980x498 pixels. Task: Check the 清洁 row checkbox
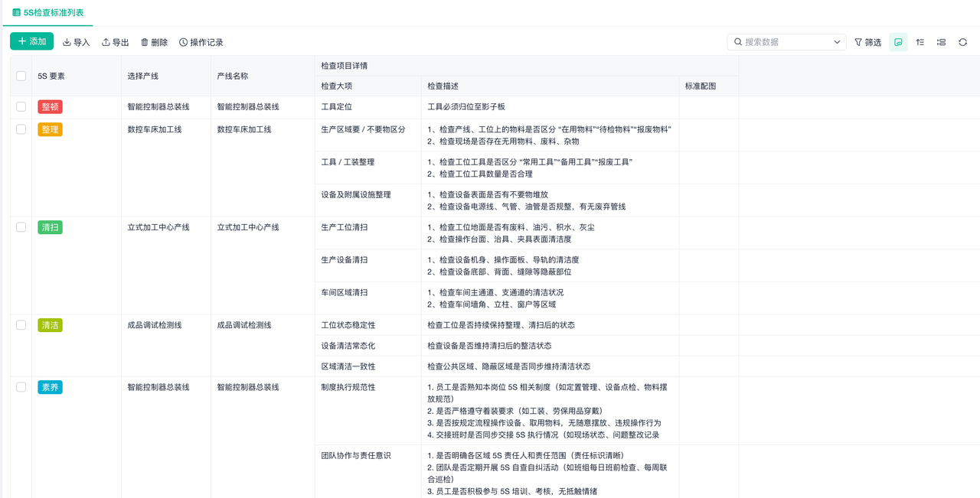[21, 325]
